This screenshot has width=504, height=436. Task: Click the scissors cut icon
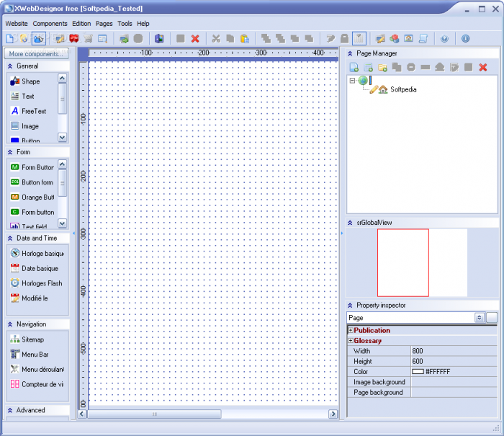(x=215, y=38)
